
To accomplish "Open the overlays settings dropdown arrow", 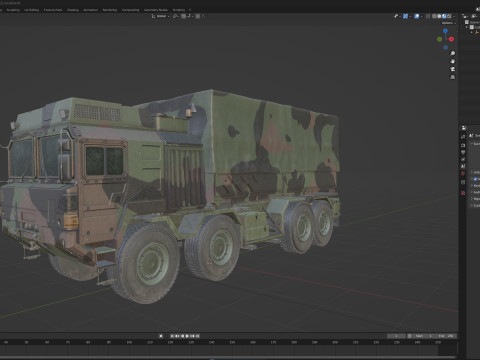I will (422, 16).
